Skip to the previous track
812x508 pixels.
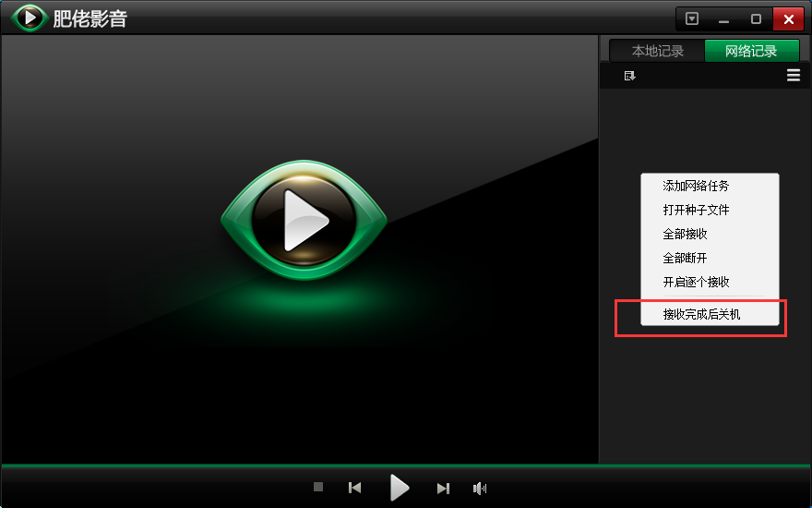tap(354, 488)
